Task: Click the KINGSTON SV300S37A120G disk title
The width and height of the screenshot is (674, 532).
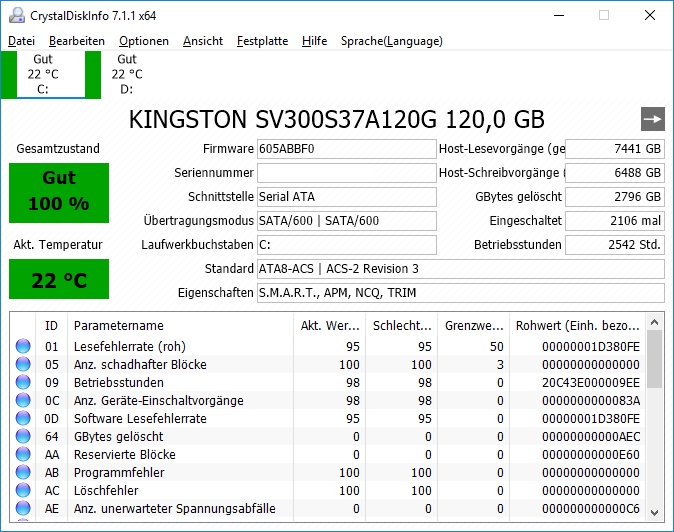Action: (x=337, y=119)
